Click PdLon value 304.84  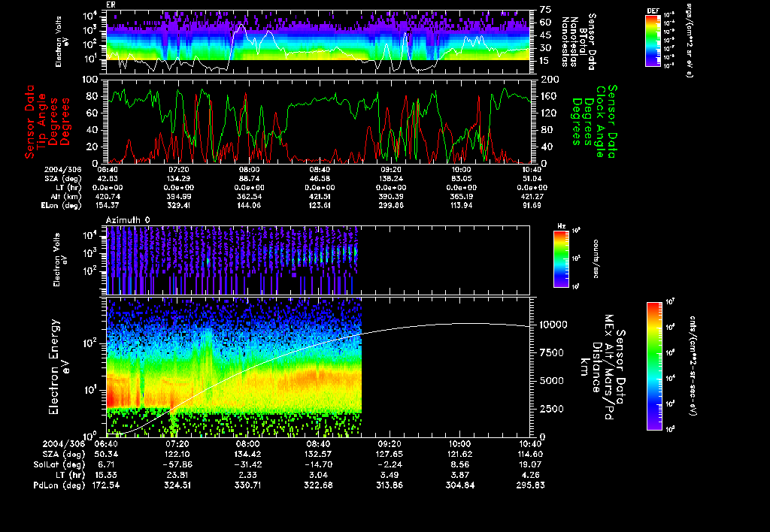pyautogui.click(x=460, y=485)
